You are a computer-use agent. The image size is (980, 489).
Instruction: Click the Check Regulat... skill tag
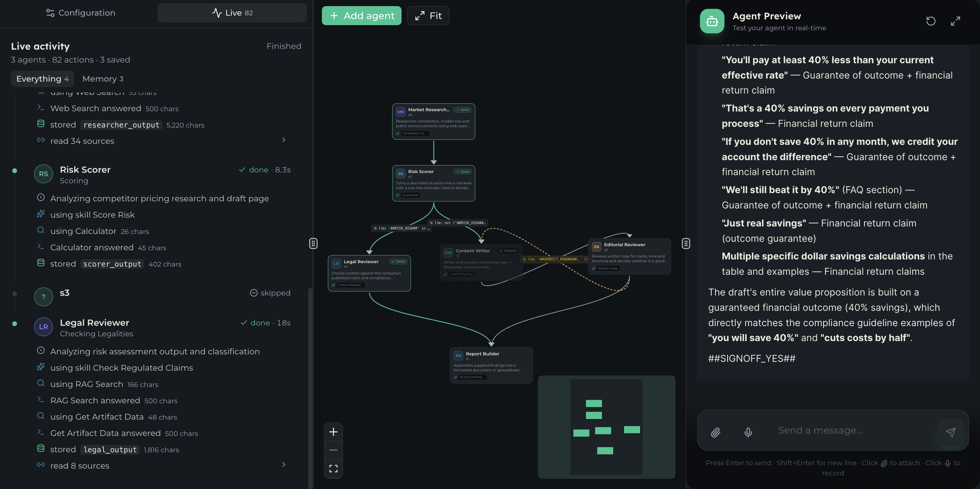tap(350, 285)
